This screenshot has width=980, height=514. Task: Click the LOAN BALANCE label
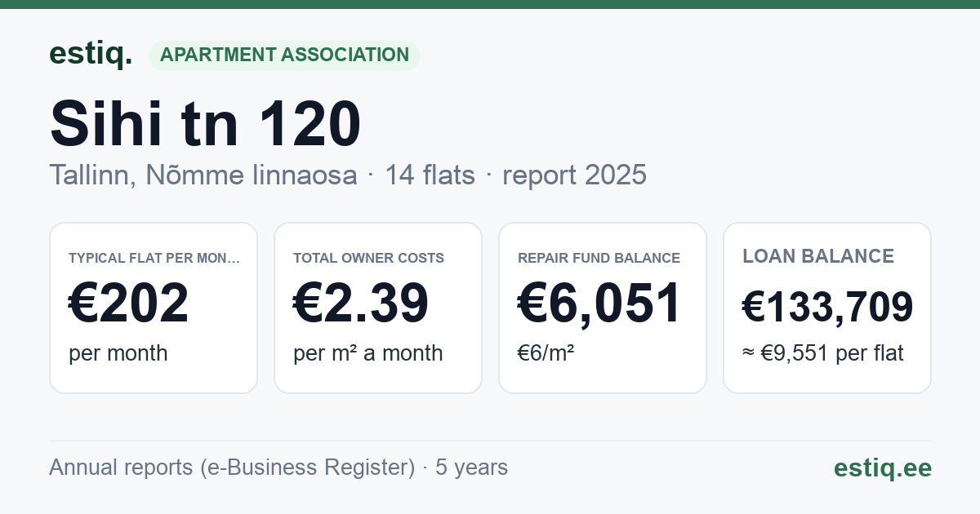[818, 256]
